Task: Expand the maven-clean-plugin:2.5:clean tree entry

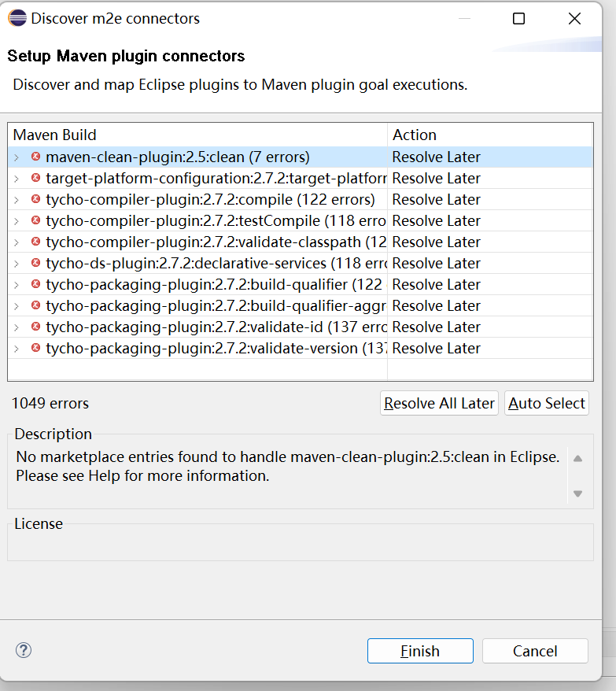Action: [17, 157]
